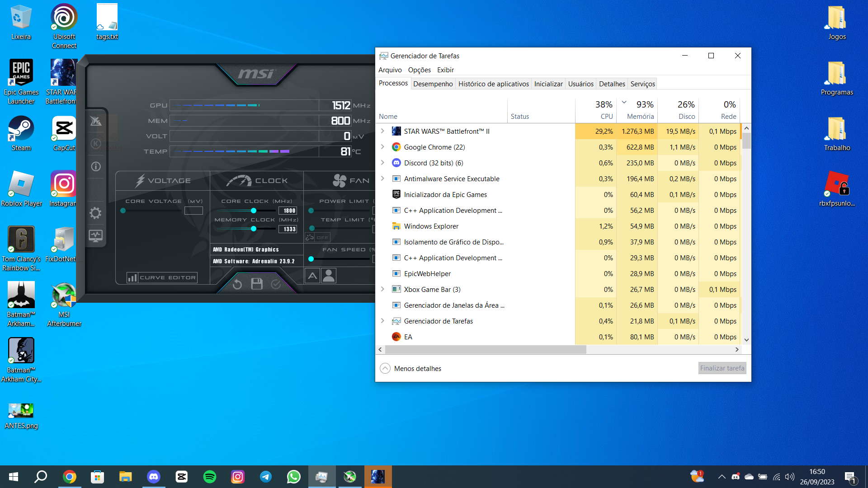This screenshot has width=868, height=488.
Task: Sort processes by CPU column header
Action: point(596,110)
